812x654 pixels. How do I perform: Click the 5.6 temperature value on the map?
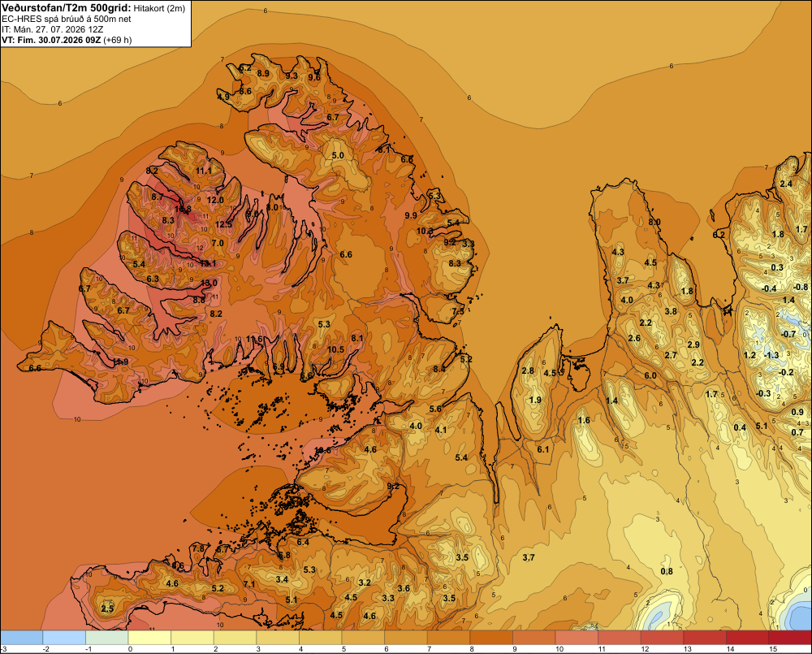435,409
